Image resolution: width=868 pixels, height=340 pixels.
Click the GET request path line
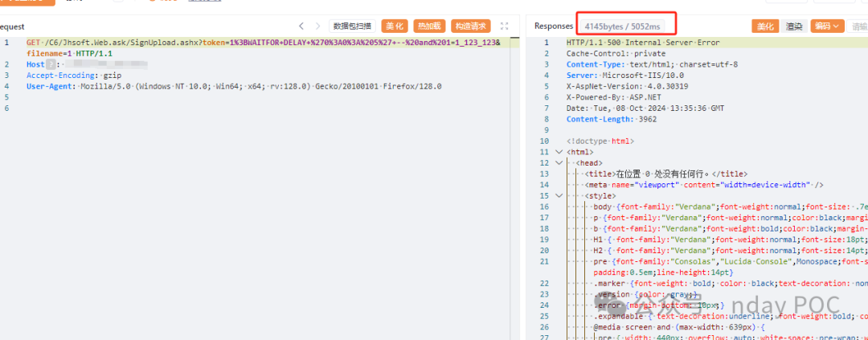click(264, 43)
